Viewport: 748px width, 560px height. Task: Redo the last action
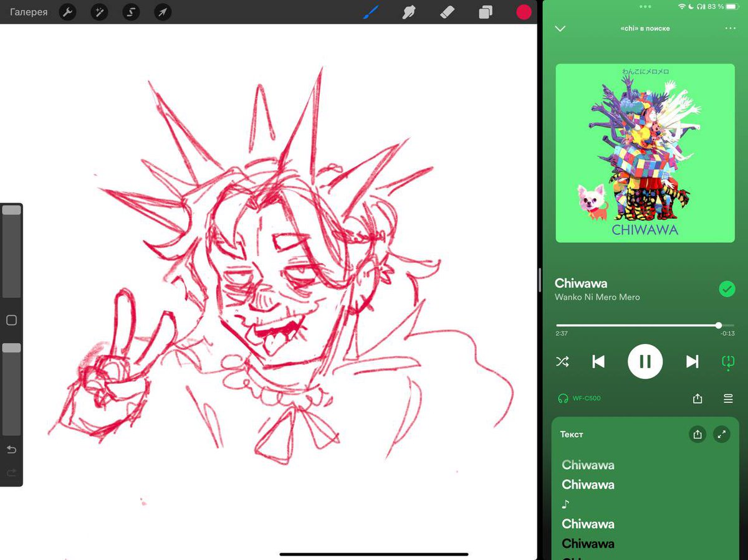click(x=11, y=473)
